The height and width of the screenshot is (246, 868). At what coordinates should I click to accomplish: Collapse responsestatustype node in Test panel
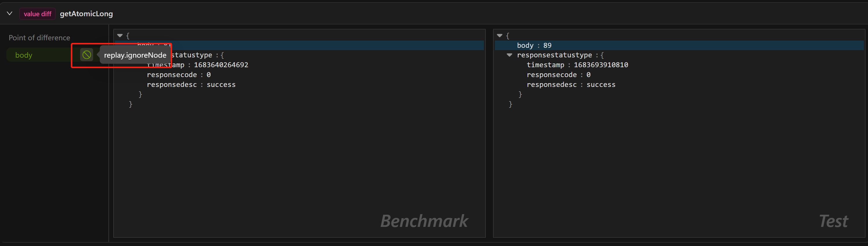(x=509, y=55)
